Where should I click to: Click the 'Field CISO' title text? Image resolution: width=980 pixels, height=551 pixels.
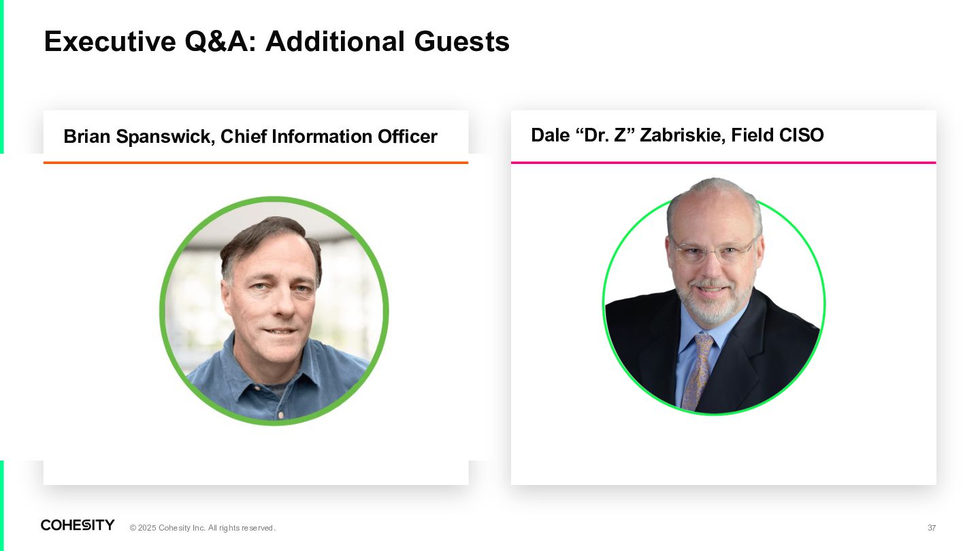click(777, 135)
